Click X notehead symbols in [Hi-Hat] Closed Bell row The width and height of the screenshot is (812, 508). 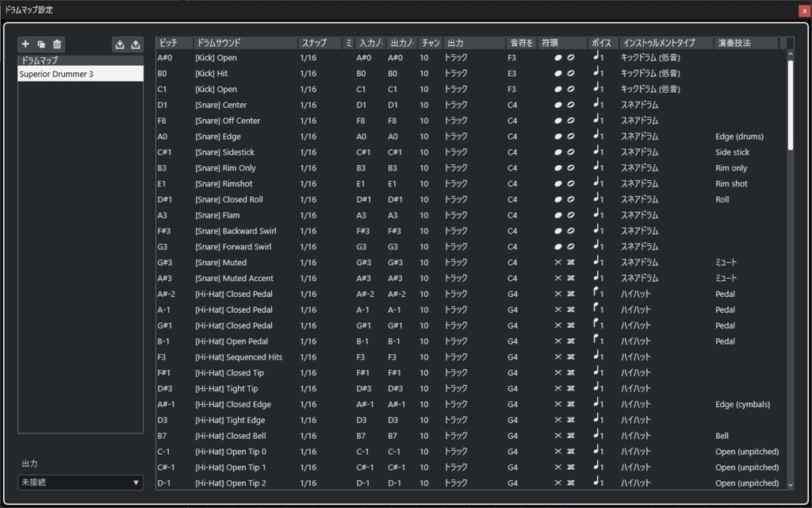(x=564, y=436)
